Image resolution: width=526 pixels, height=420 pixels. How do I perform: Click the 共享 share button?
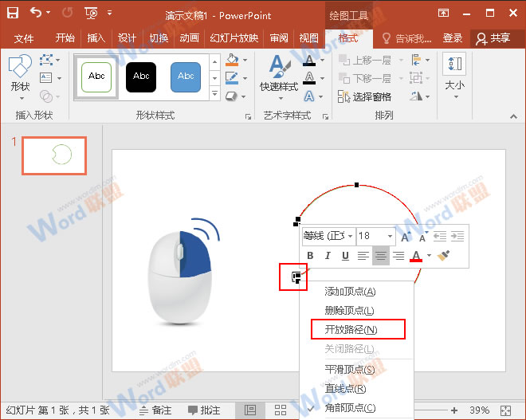click(x=493, y=38)
